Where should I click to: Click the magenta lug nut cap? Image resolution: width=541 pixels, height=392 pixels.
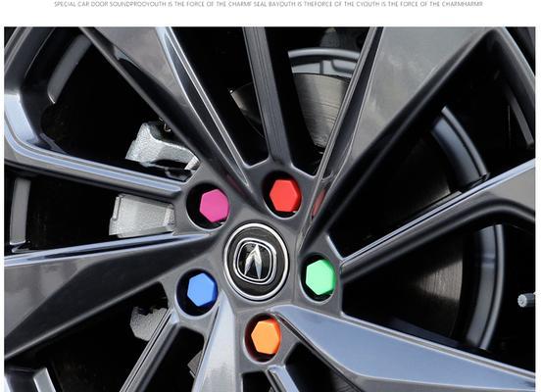pyautogui.click(x=215, y=206)
